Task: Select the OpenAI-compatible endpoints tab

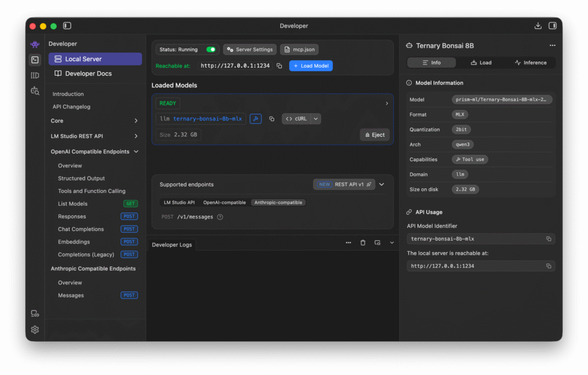Action: tap(225, 203)
